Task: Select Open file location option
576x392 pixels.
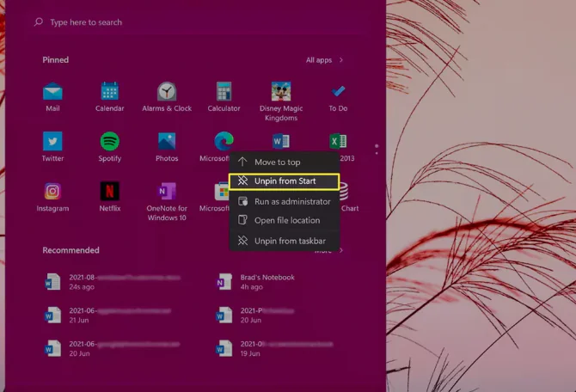Action: (286, 221)
